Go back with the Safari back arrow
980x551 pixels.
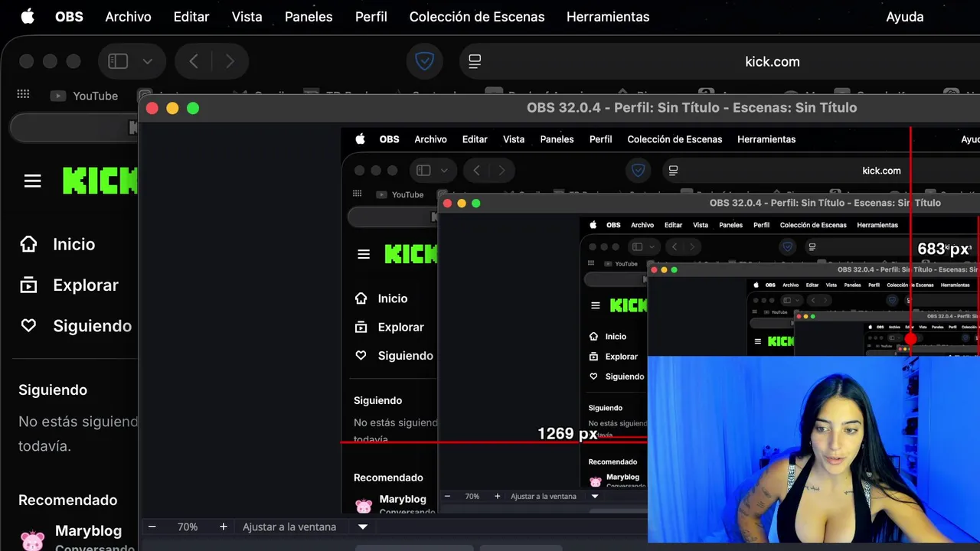[194, 61]
